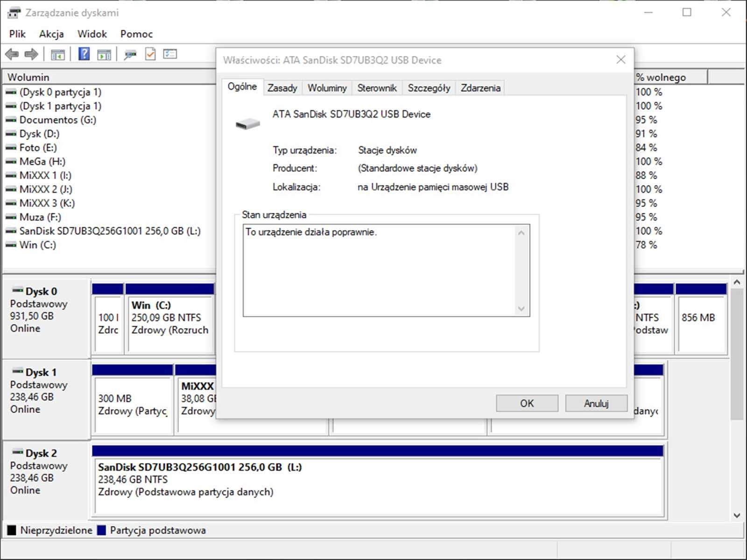Toggle the show/hide action pane icon
Viewport: 747px width, 560px height.
pos(104,55)
